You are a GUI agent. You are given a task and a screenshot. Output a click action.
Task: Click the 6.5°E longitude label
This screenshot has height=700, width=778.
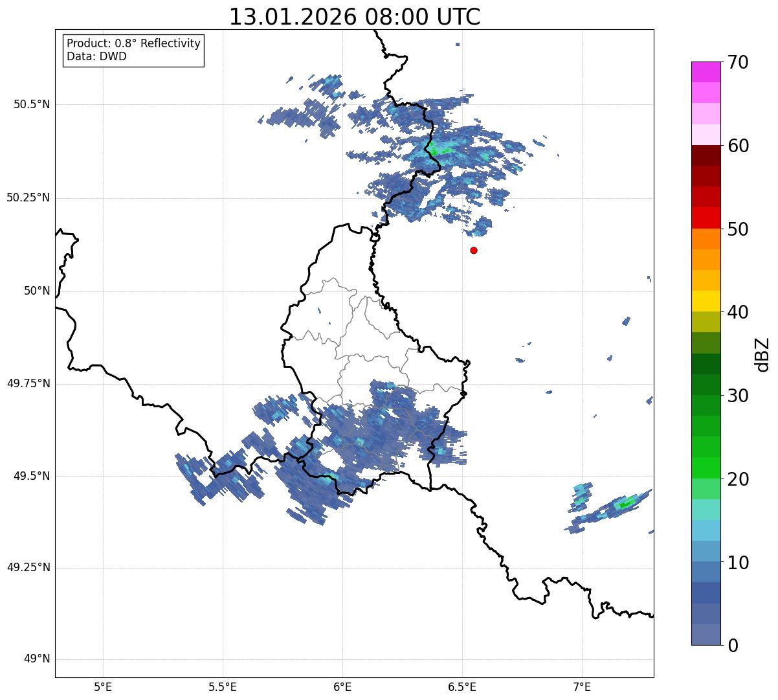[462, 687]
